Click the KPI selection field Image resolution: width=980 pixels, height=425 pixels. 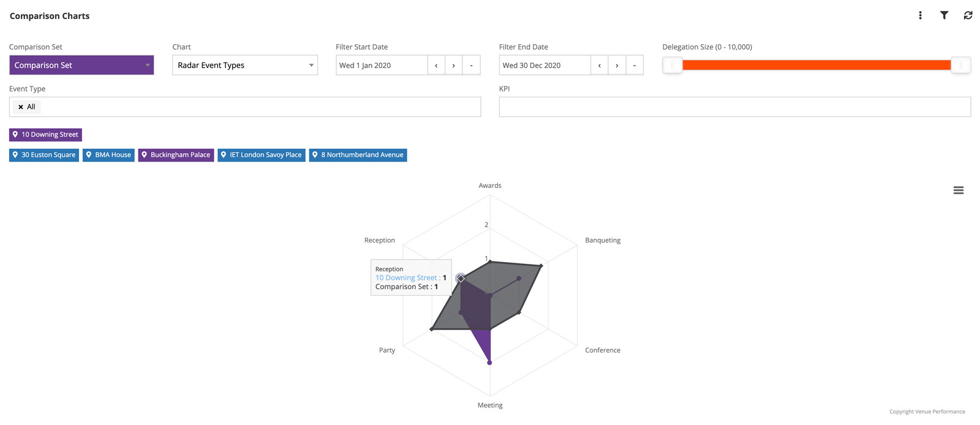click(734, 107)
